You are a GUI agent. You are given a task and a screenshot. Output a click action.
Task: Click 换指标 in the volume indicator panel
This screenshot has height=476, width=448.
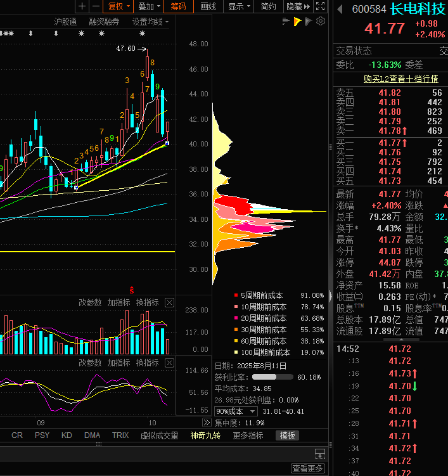(147, 303)
